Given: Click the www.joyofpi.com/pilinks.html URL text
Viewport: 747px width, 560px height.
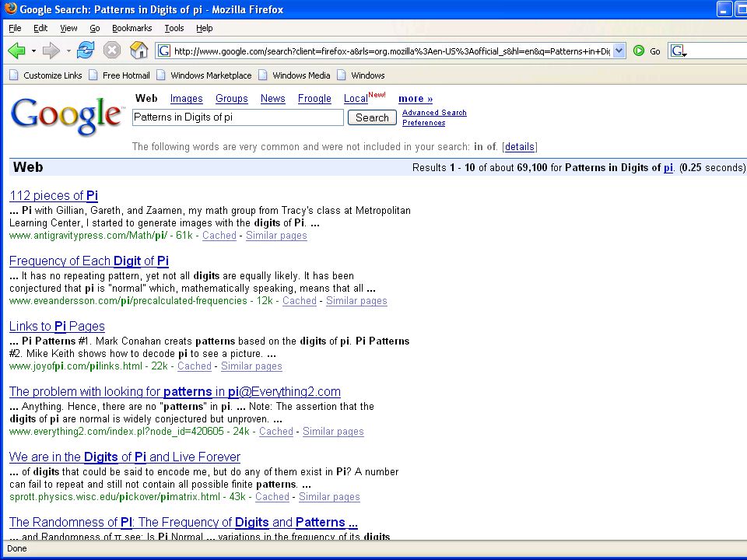Looking at the screenshot, I should tap(75, 366).
